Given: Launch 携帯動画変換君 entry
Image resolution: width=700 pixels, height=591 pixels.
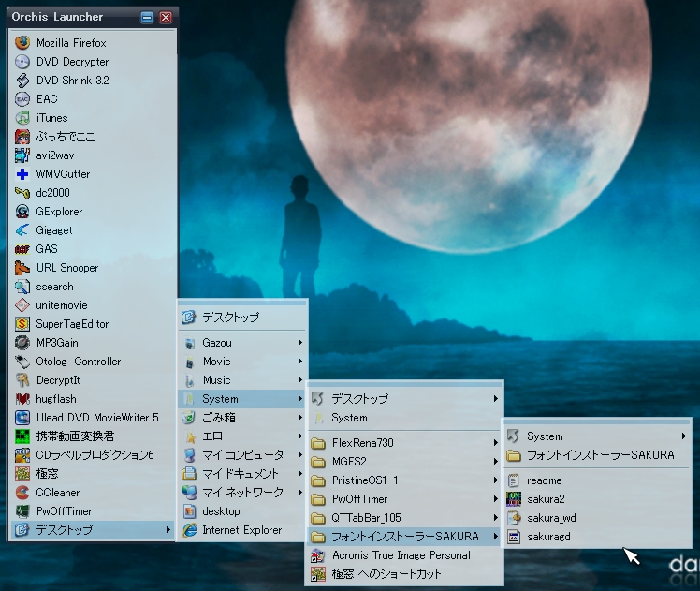Looking at the screenshot, I should tap(92, 436).
